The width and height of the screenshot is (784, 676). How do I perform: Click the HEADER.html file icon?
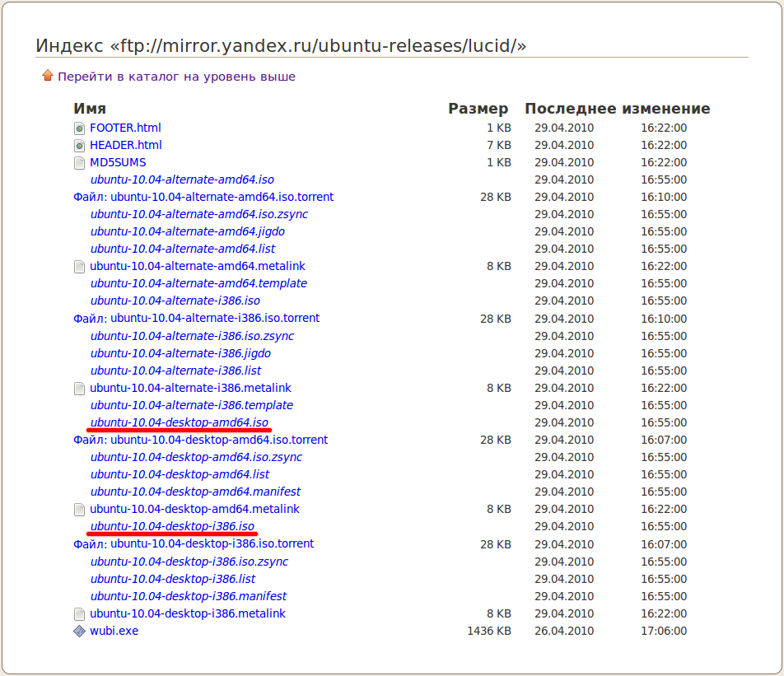79,146
